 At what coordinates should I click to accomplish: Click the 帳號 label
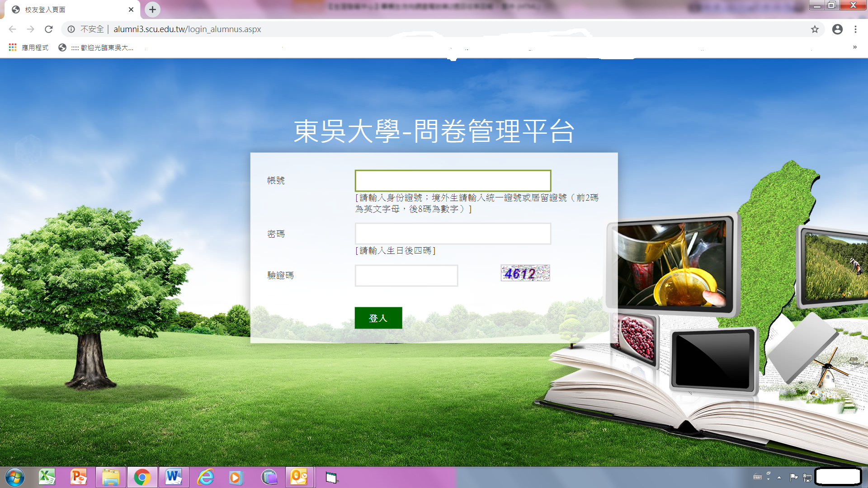(x=276, y=181)
